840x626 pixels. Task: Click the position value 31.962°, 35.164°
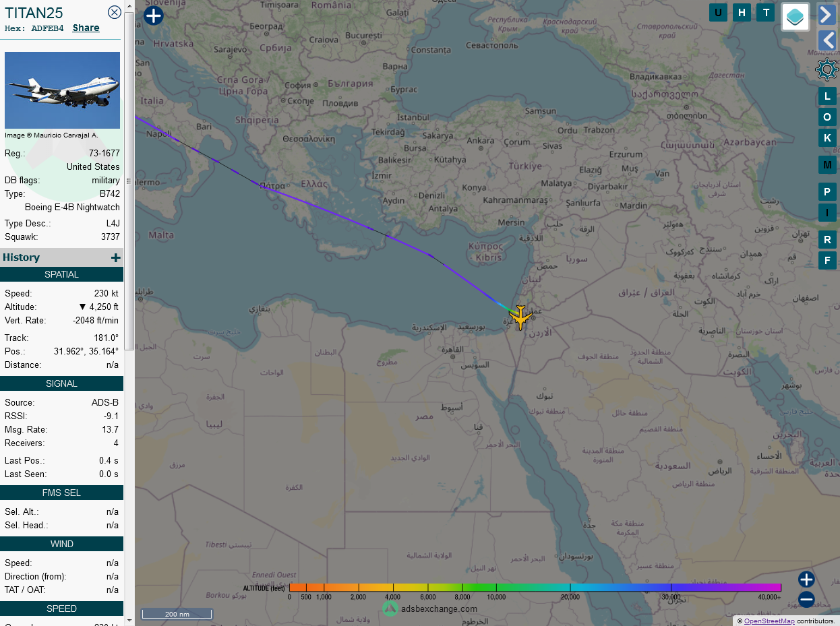[86, 352]
